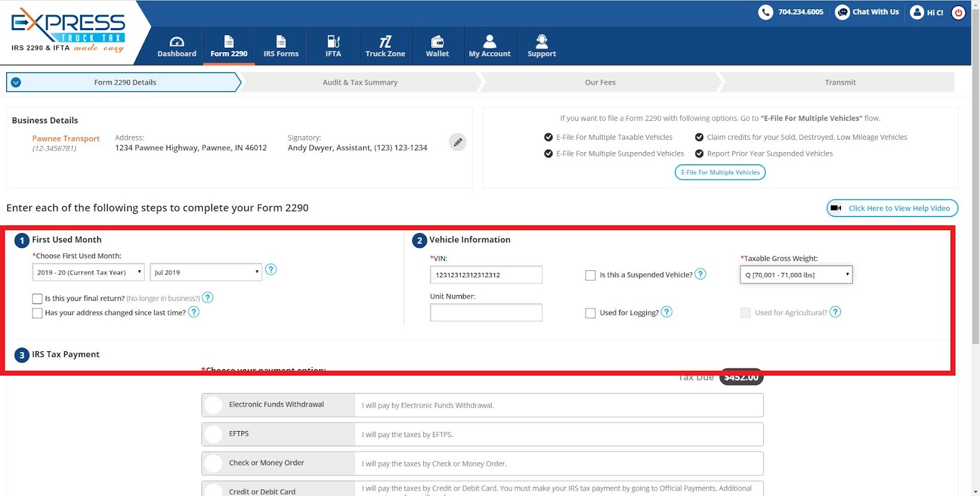Check 'Has your address changed since last time?'
Viewport: 980px width, 496px height.
coord(37,313)
